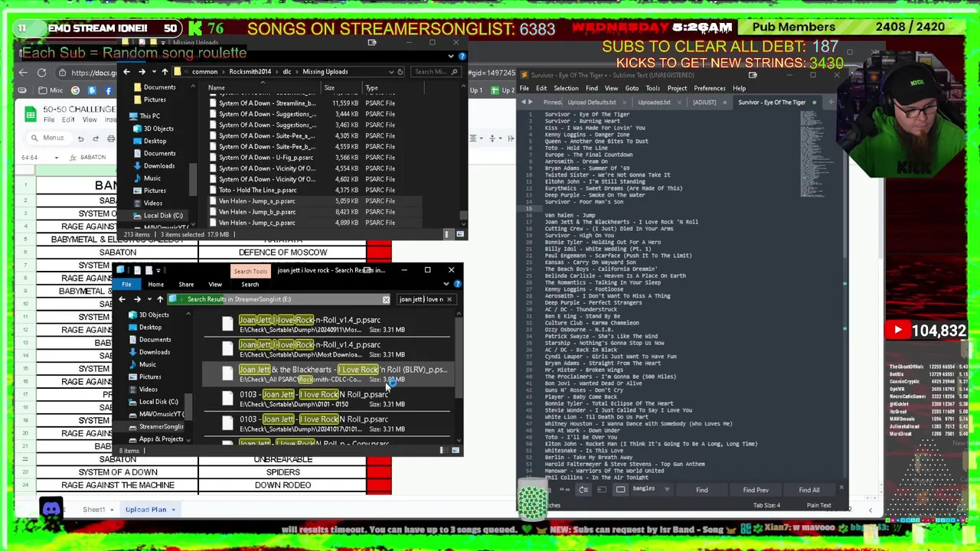Click Find All in Sublime find panel
This screenshot has width=980, height=551.
(809, 491)
